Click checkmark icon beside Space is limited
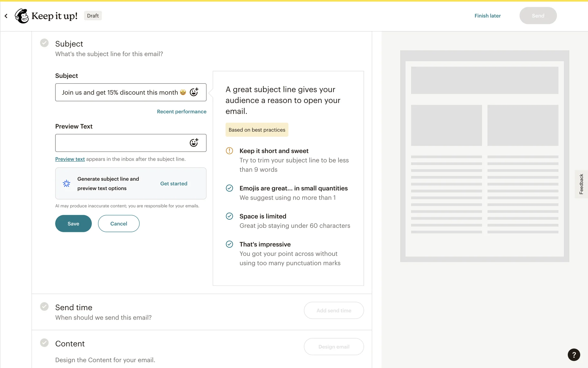The image size is (588, 368). (229, 216)
